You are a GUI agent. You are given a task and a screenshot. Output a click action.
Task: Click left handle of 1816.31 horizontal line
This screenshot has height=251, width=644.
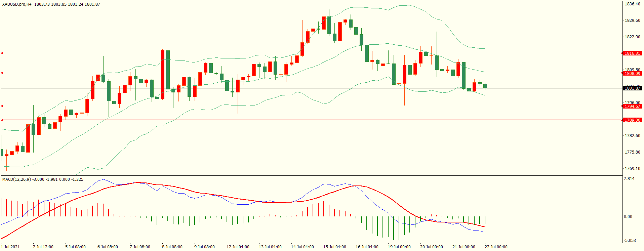pos(2,53)
